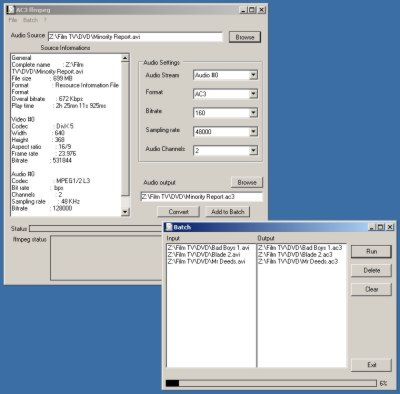The image size is (400, 394).
Task: Maximize the Batch window
Action: click(x=380, y=227)
